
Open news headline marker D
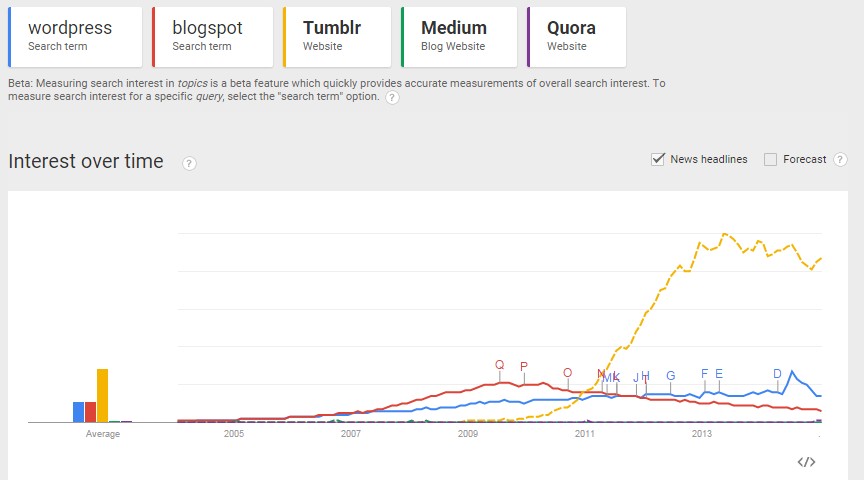[777, 374]
